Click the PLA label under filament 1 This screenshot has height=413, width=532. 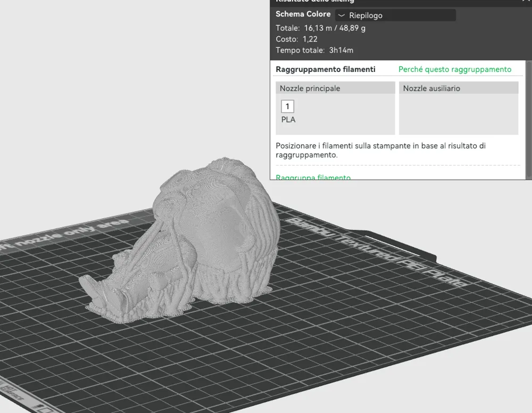click(288, 119)
